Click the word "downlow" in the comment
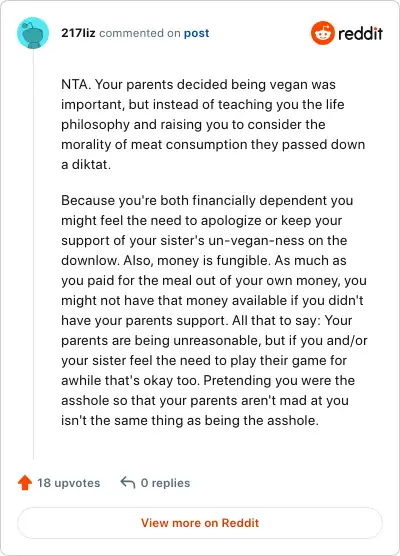400x556 pixels. pyautogui.click(x=90, y=261)
